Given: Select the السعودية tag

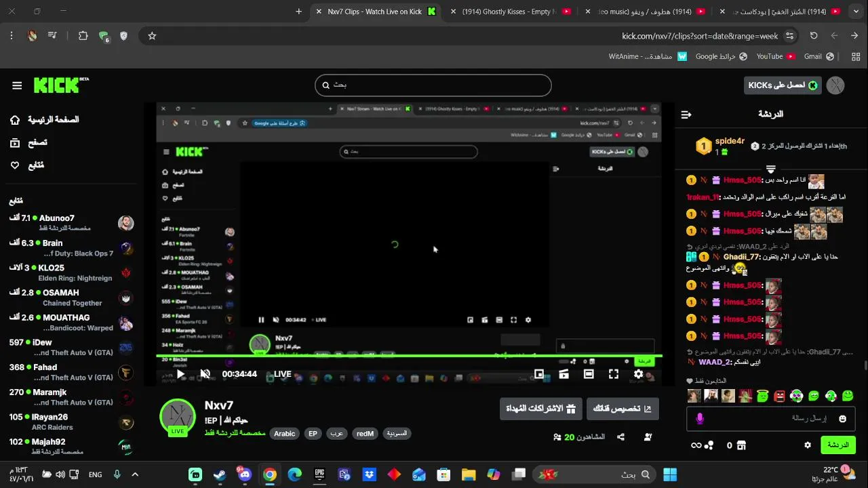Looking at the screenshot, I should click(397, 434).
